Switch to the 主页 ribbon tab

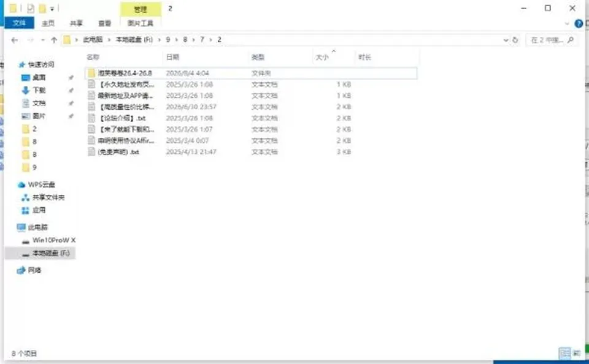click(x=48, y=23)
